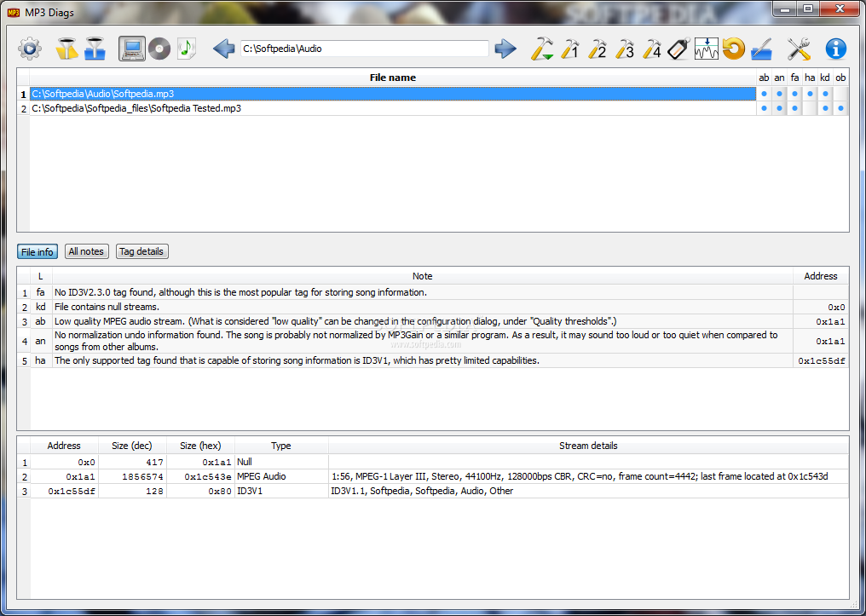Apply custom transform list hammer 2
Viewport: 866px width, 616px height.
pos(597,49)
